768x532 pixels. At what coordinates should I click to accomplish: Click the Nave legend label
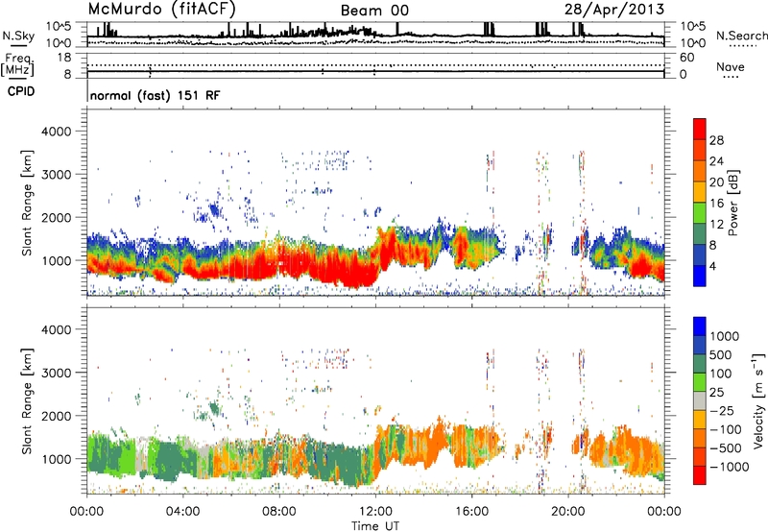[x=731, y=66]
